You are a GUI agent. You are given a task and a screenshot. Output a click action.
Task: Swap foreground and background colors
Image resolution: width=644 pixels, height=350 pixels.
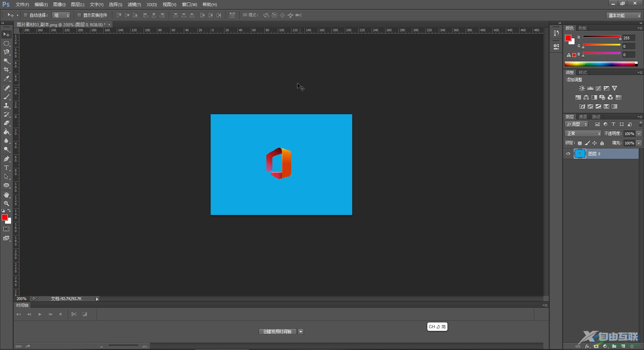click(9, 211)
